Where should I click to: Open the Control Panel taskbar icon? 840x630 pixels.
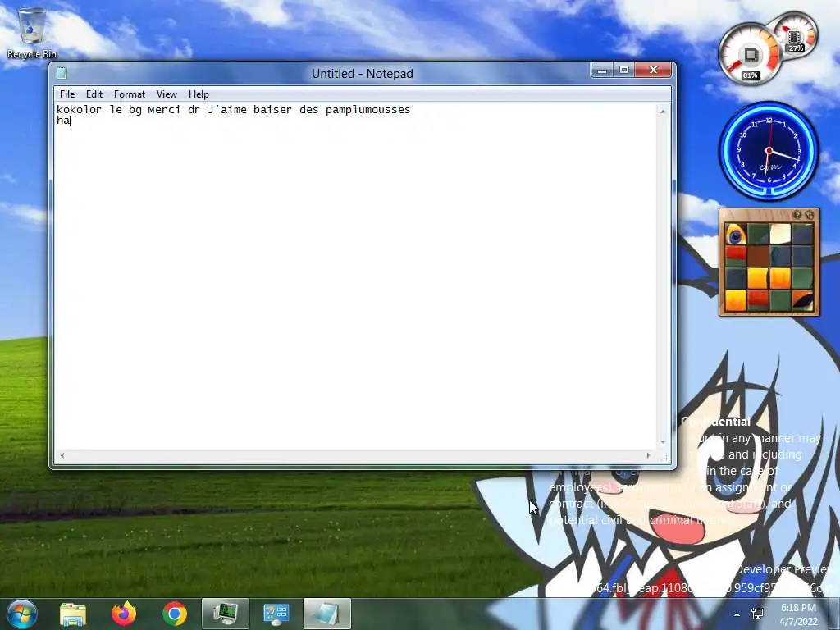point(276,614)
